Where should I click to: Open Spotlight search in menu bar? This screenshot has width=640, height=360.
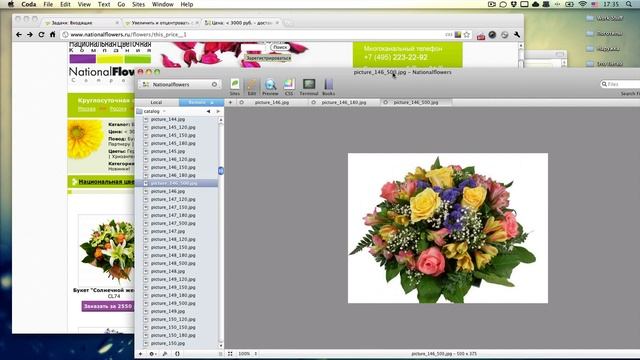[x=629, y=4]
